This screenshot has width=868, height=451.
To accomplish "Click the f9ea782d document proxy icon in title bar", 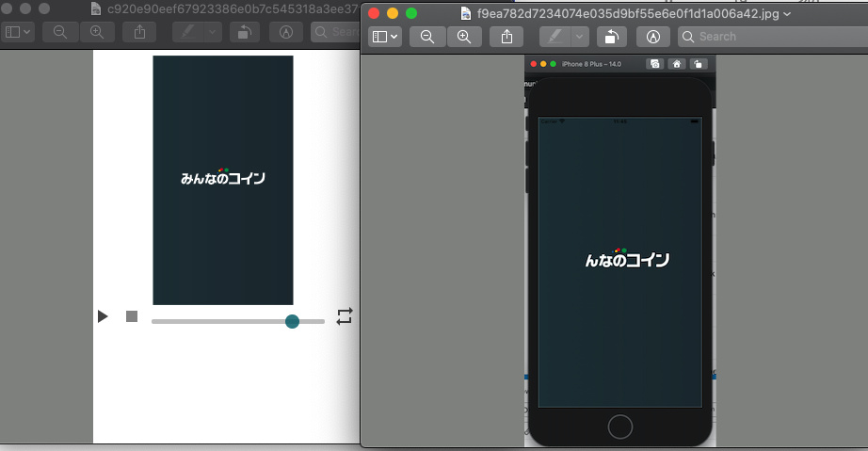I will (466, 13).
